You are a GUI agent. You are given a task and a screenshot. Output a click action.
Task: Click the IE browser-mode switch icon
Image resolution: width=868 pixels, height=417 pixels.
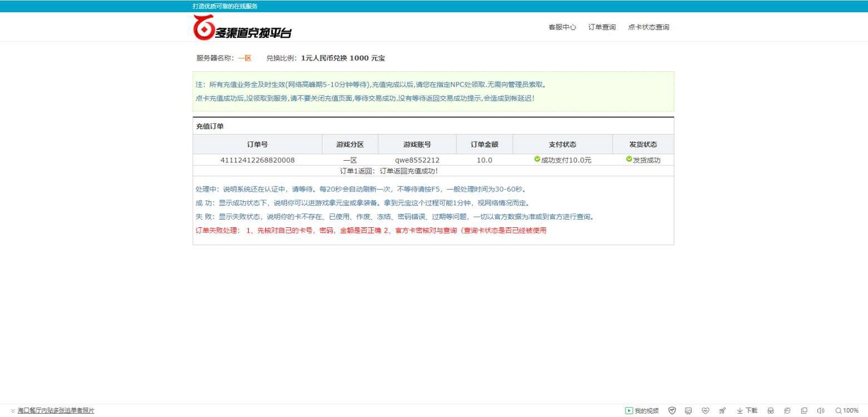coord(787,411)
